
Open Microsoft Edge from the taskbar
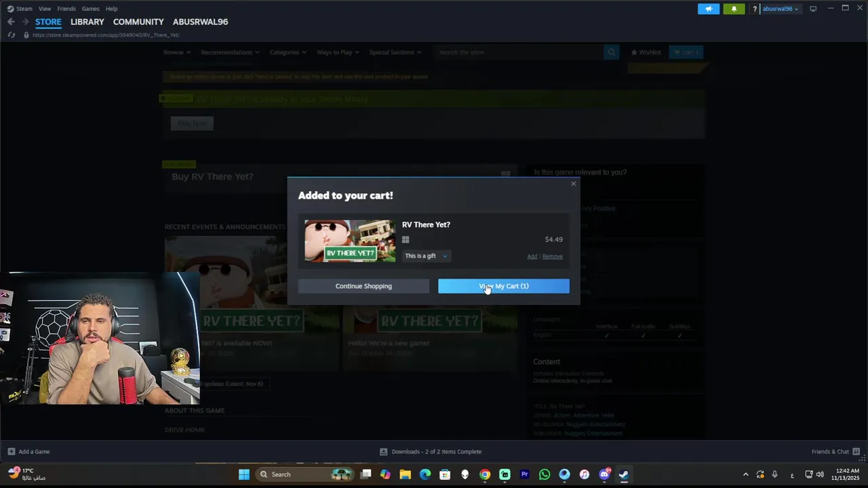[x=425, y=474]
